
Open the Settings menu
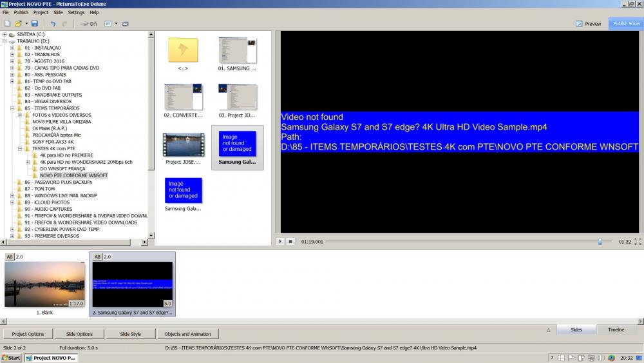click(76, 12)
